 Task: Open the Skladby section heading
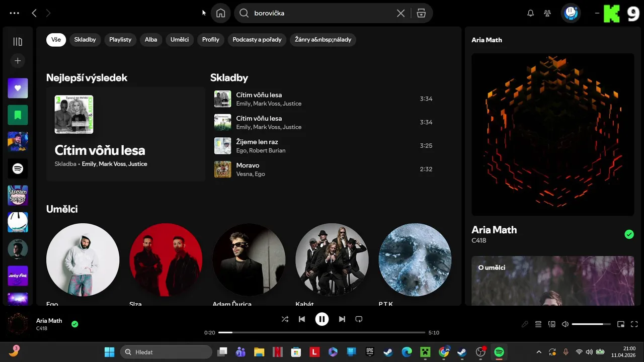coord(229,78)
